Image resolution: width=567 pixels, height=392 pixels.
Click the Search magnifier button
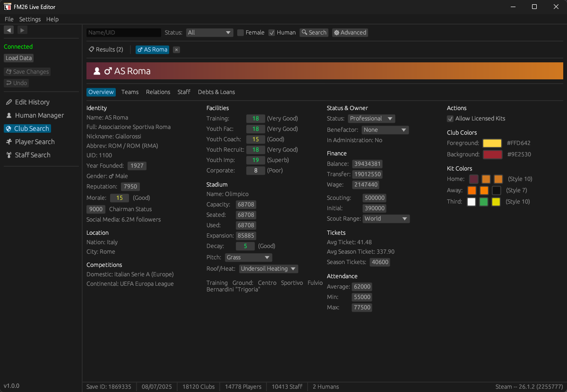click(x=314, y=33)
